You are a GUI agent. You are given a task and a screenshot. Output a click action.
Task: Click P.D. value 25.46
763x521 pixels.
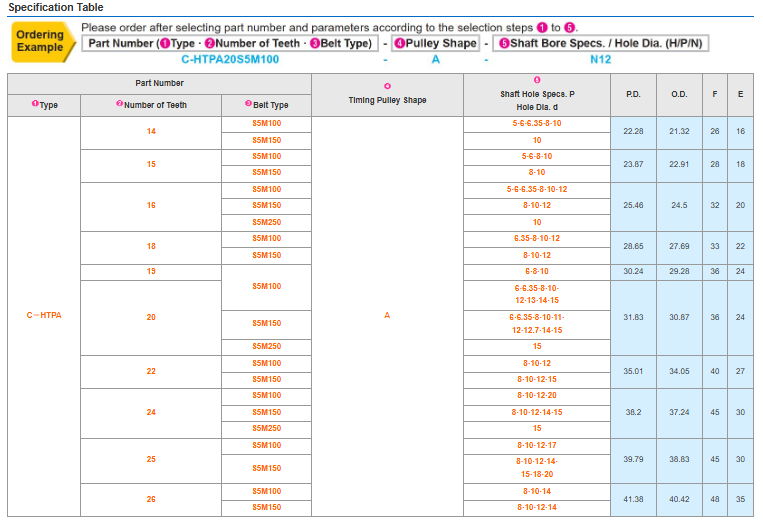pyautogui.click(x=633, y=206)
